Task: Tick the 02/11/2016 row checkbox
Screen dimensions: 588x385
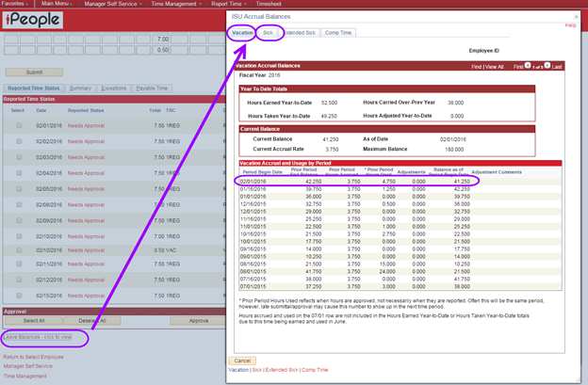Action: tap(19, 264)
